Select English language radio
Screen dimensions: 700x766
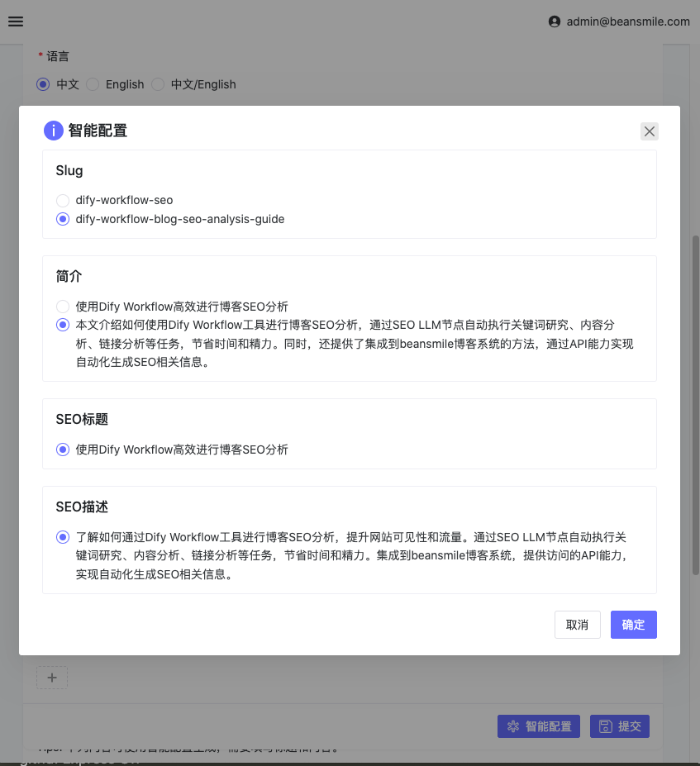pos(93,84)
